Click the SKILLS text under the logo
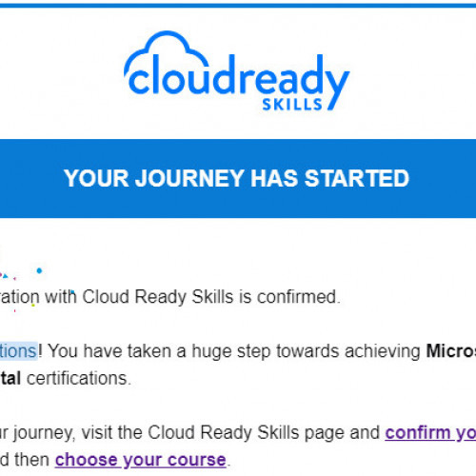The height and width of the screenshot is (476, 476). 292,105
